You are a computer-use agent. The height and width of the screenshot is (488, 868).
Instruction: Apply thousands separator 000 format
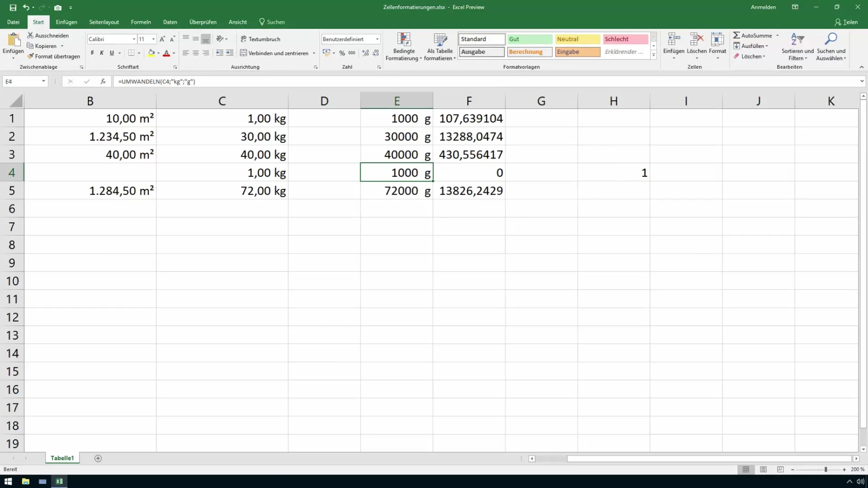(352, 53)
